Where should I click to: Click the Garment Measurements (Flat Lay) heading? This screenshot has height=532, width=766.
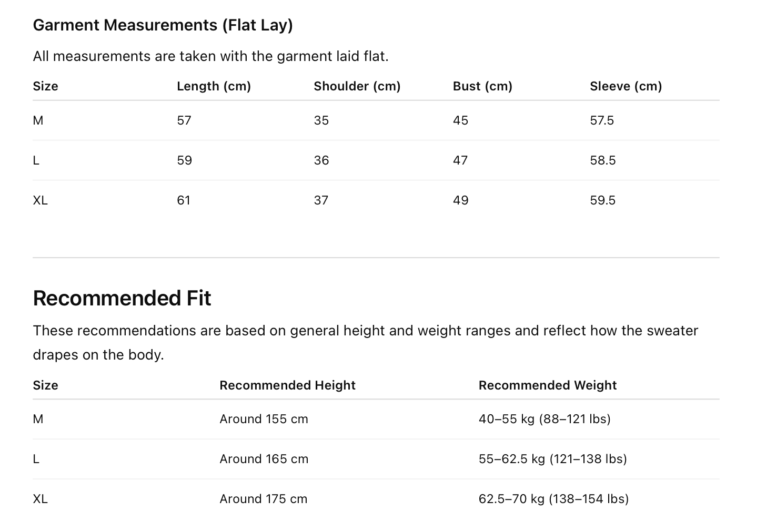pyautogui.click(x=163, y=25)
